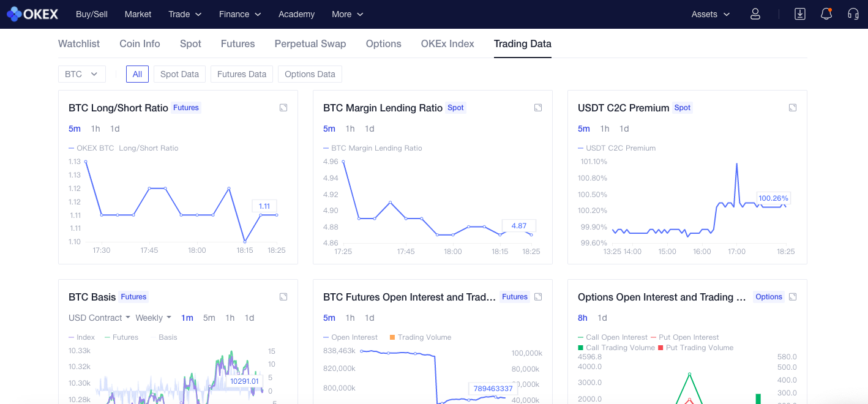Click the headset support icon

(x=853, y=14)
